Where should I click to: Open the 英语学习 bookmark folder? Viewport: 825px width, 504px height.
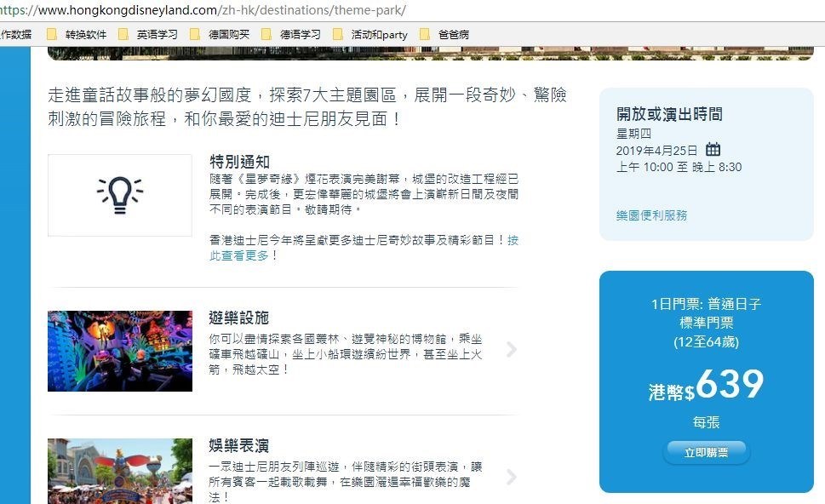coord(148,35)
